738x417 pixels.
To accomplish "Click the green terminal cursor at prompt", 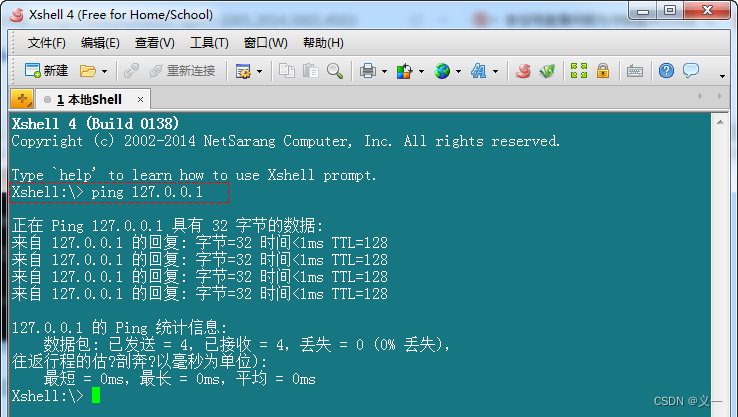I will [x=96, y=395].
